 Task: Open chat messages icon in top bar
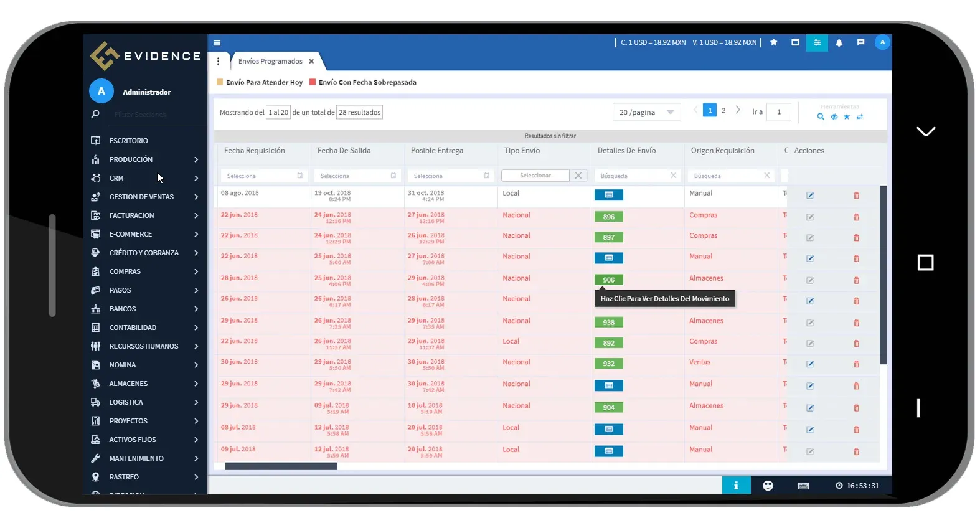[x=860, y=42]
